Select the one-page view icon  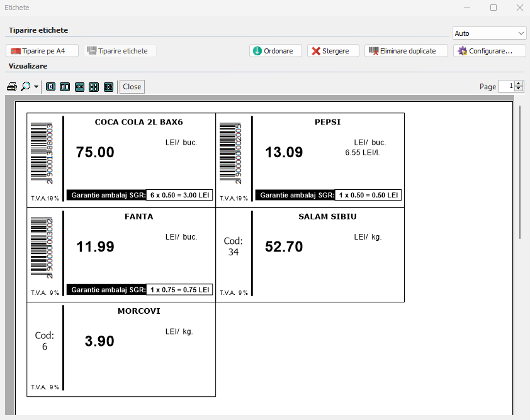[50, 87]
